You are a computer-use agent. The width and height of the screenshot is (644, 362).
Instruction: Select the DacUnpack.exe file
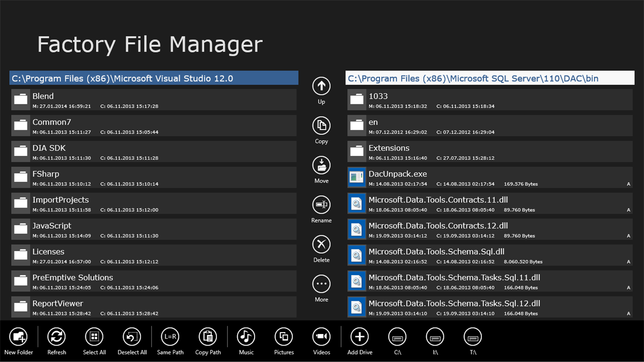(x=490, y=178)
